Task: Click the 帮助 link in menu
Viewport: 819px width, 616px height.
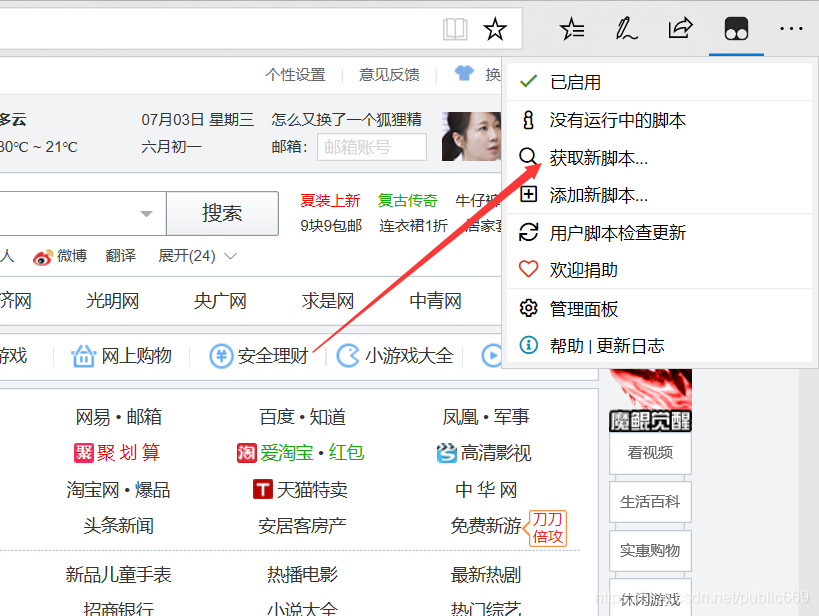Action: (x=566, y=345)
